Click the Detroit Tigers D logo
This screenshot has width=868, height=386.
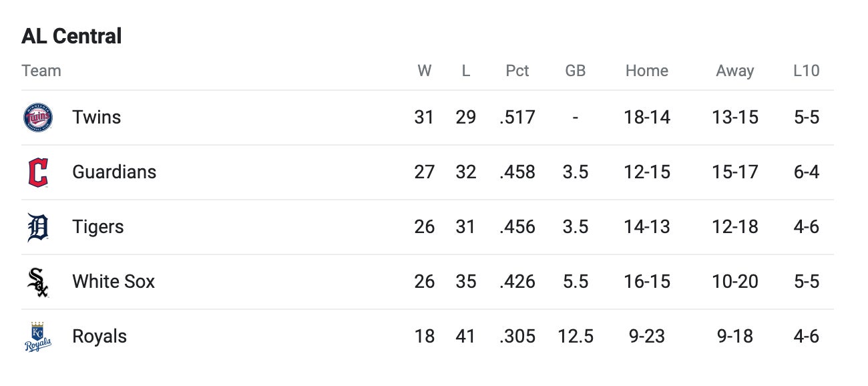click(37, 227)
